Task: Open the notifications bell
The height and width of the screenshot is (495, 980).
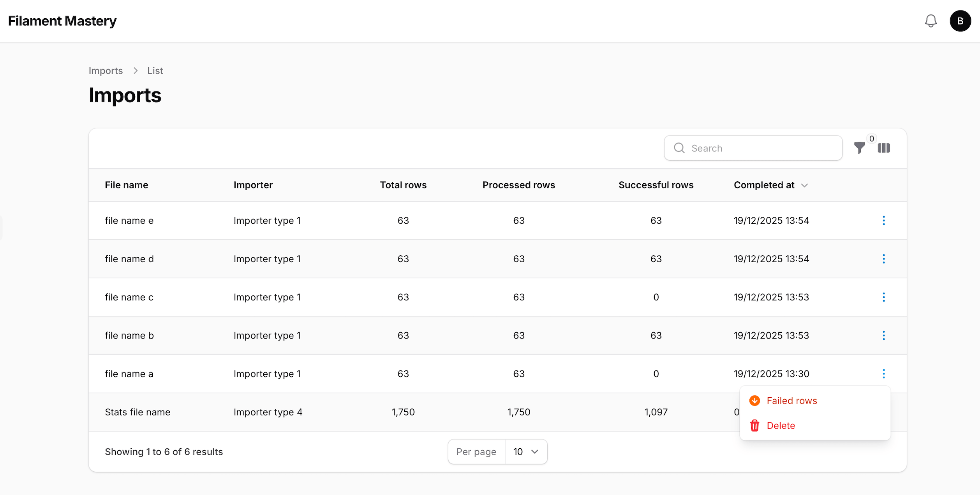Action: pyautogui.click(x=931, y=21)
